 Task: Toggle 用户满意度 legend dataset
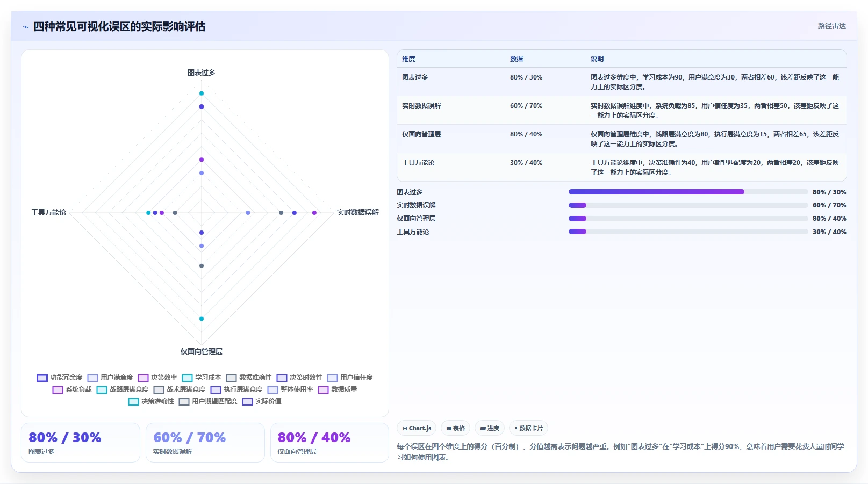(110, 378)
